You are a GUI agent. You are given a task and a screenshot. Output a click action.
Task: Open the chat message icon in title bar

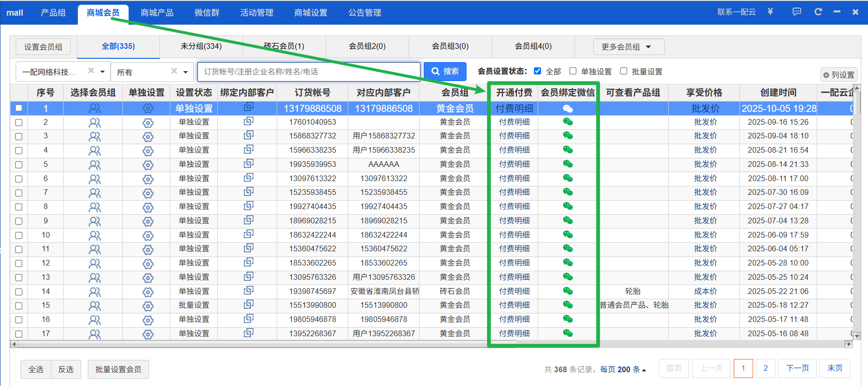(x=797, y=12)
